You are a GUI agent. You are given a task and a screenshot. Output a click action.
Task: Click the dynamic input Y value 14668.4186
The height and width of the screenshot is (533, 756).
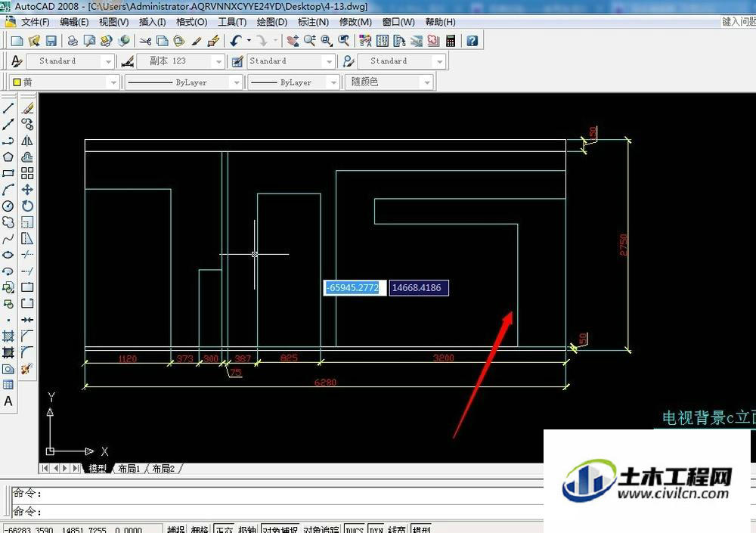pos(419,288)
